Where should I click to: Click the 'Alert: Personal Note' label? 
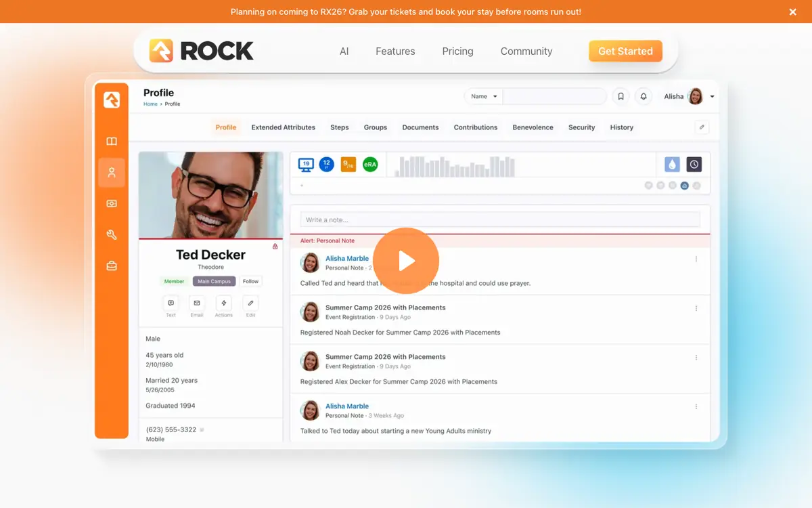coord(328,240)
